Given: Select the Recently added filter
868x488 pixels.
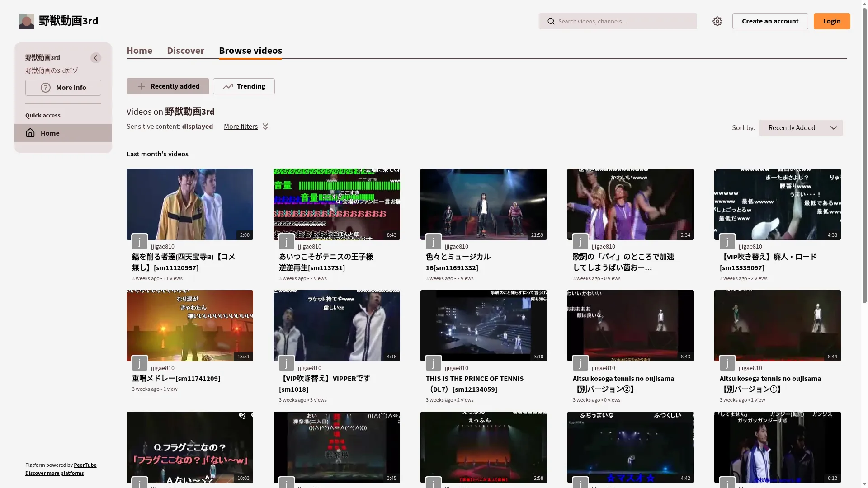Looking at the screenshot, I should point(168,86).
